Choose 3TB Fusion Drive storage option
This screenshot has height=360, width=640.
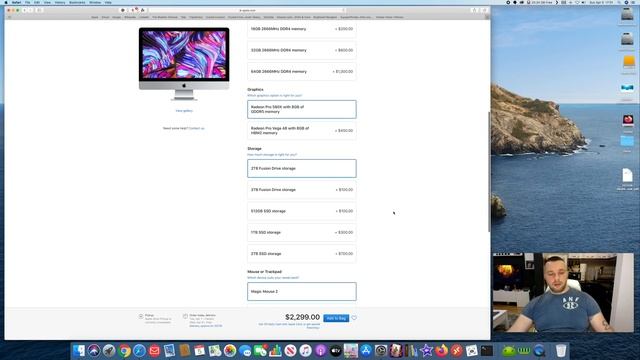click(302, 190)
